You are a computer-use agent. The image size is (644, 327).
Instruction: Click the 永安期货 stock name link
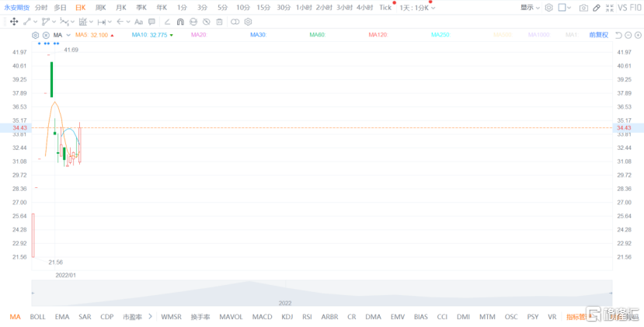point(16,8)
